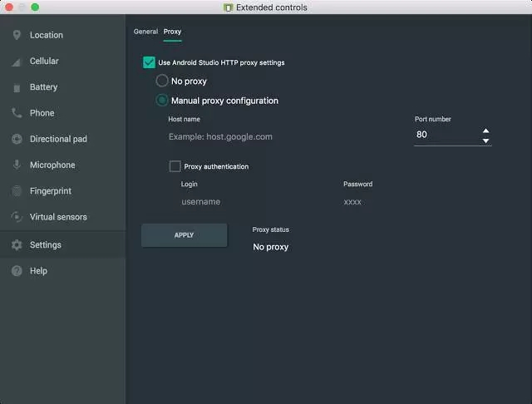Screen dimensions: 532x404
Task: Increase port number with up arrow
Action: tap(485, 131)
